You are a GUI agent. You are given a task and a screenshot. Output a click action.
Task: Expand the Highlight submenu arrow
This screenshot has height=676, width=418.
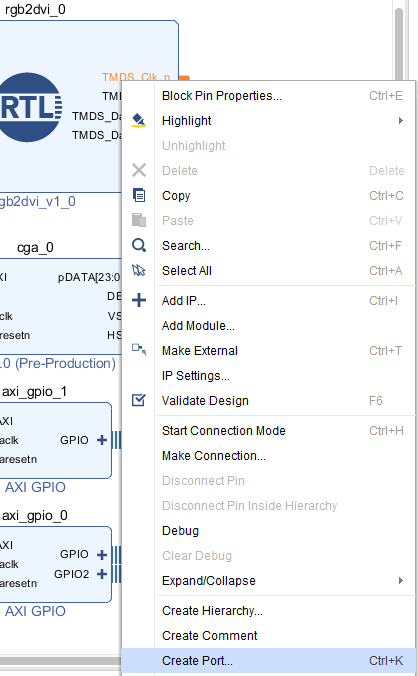401,120
